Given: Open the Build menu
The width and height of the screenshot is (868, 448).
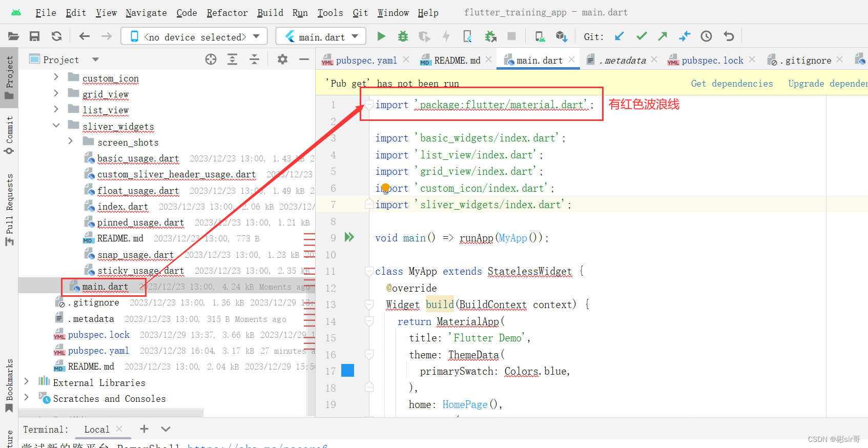Looking at the screenshot, I should click(270, 13).
